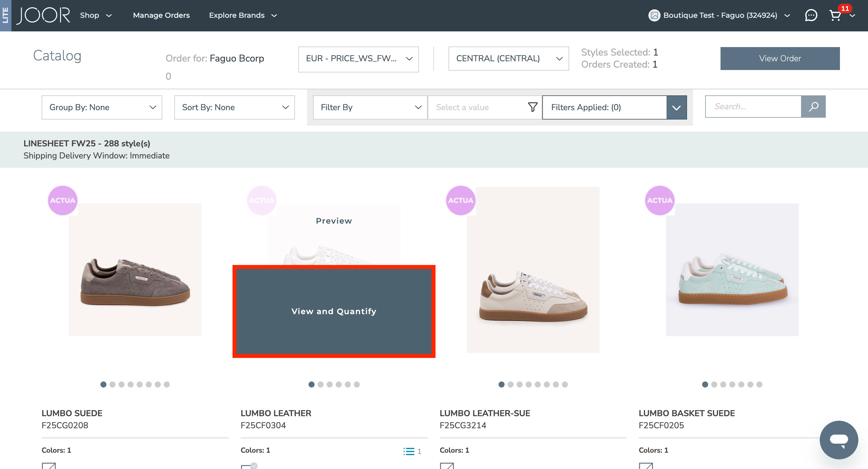Open the Sort By dropdown

(x=235, y=107)
